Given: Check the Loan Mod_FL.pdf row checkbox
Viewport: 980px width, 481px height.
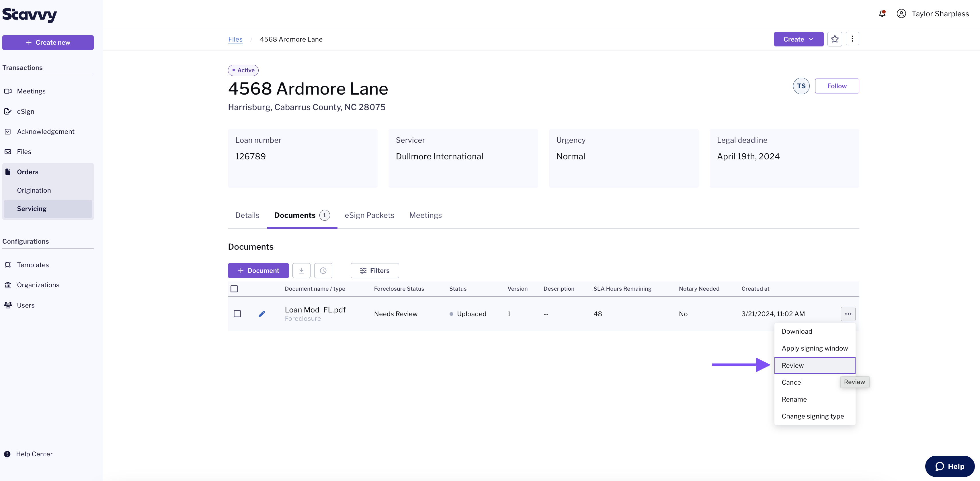Looking at the screenshot, I should [237, 314].
